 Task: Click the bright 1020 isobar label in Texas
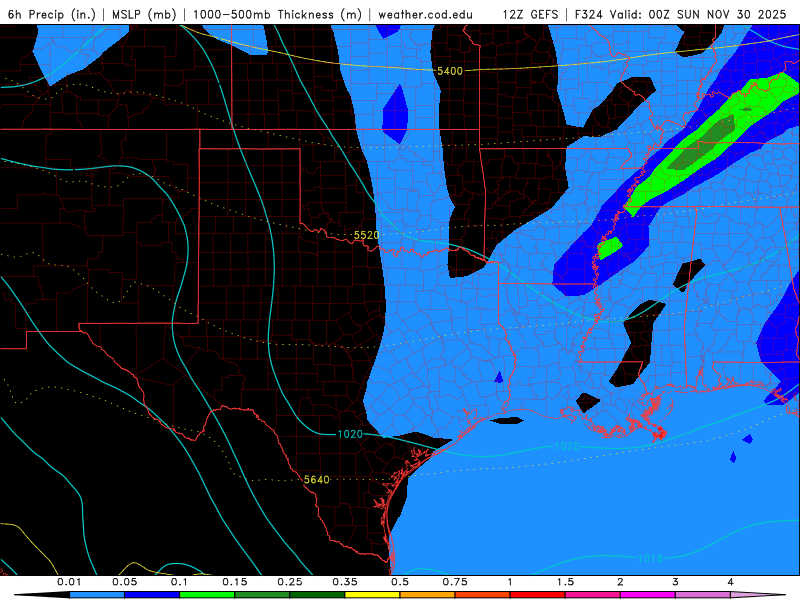[350, 434]
